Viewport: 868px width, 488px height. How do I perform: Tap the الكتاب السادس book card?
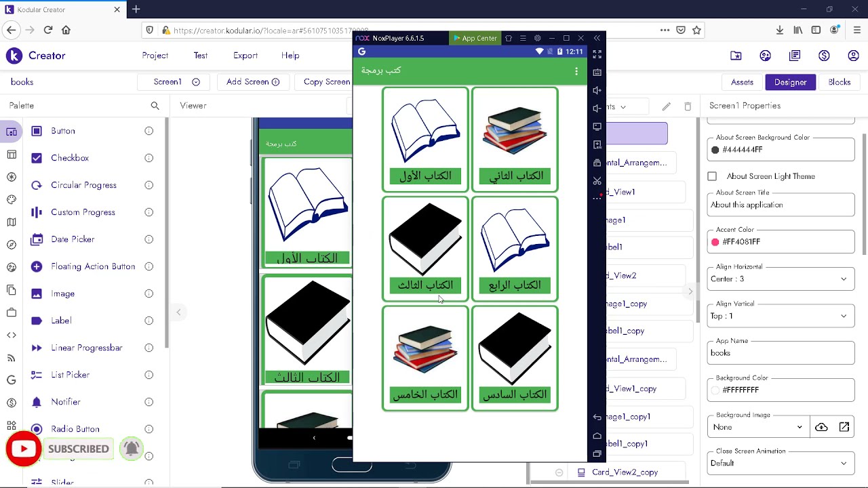pyautogui.click(x=515, y=358)
